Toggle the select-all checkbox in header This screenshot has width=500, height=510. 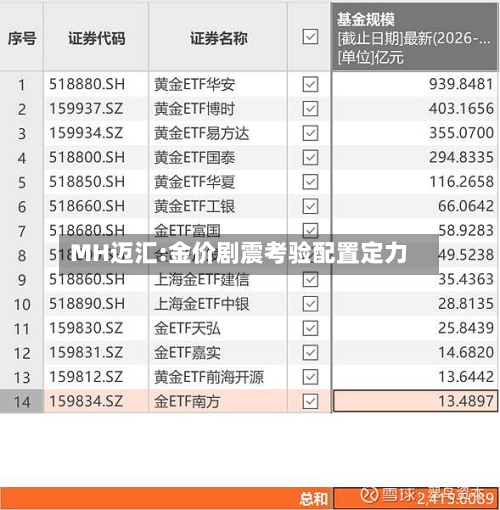click(310, 37)
